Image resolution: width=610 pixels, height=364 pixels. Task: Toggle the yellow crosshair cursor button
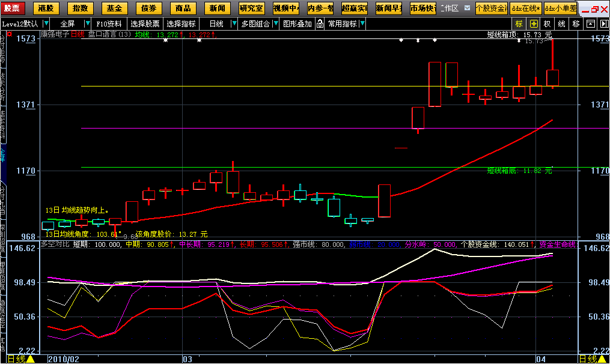[x=534, y=24]
